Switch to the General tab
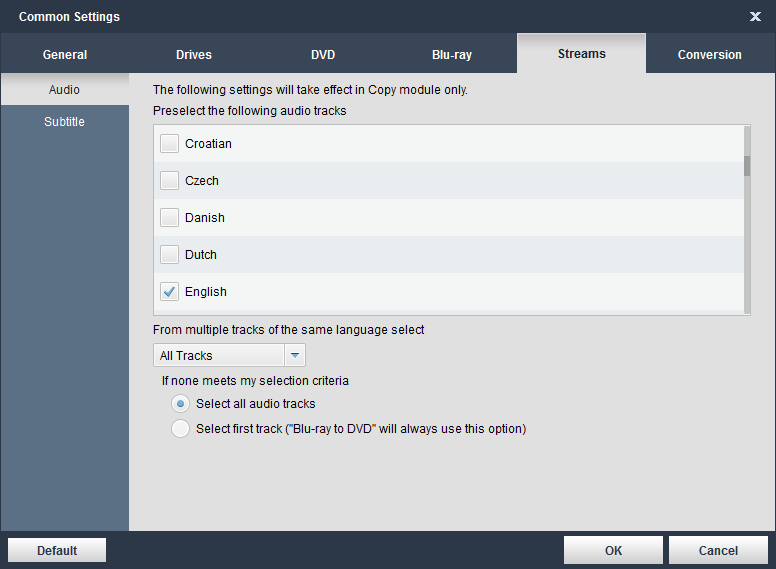 [65, 55]
